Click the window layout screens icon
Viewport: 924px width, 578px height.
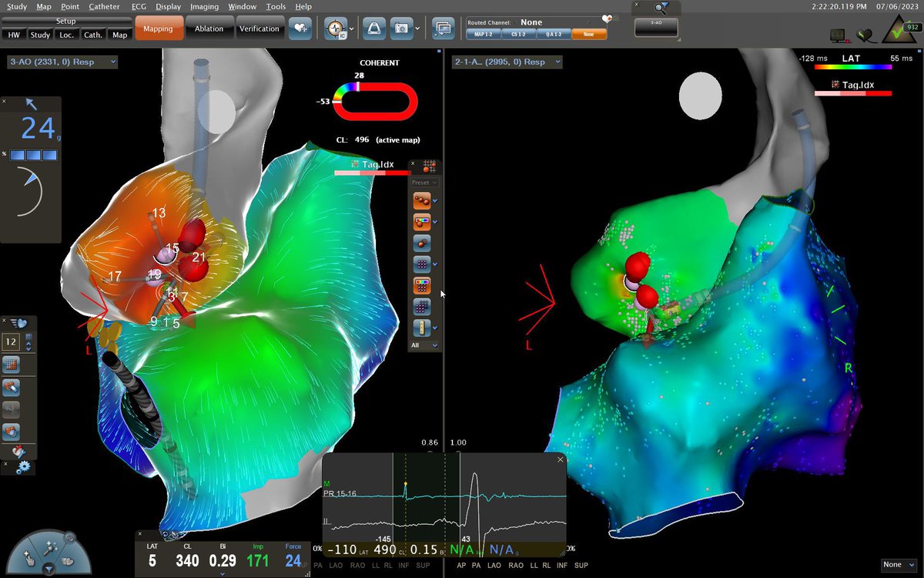[443, 29]
